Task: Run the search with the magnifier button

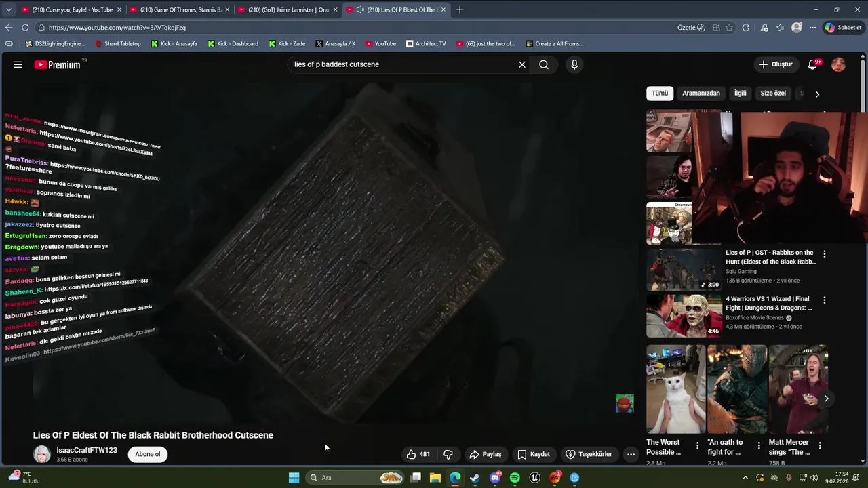Action: pos(544,64)
